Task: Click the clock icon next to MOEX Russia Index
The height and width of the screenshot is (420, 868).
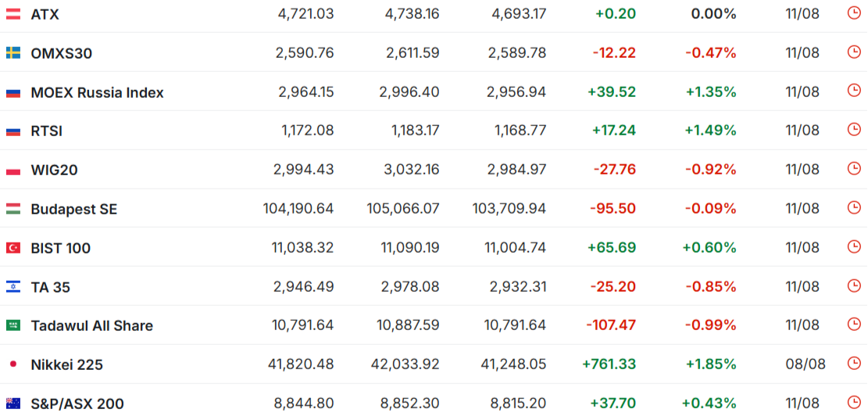Action: tap(854, 90)
